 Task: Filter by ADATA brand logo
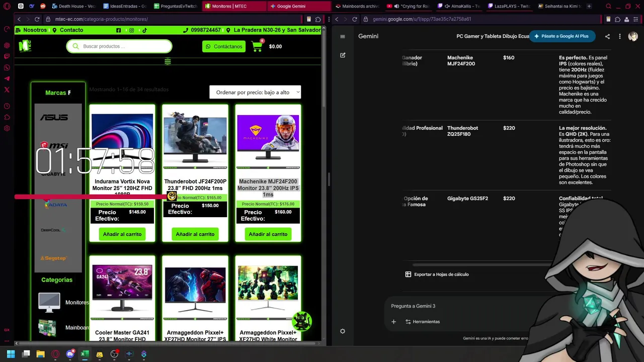tap(55, 204)
